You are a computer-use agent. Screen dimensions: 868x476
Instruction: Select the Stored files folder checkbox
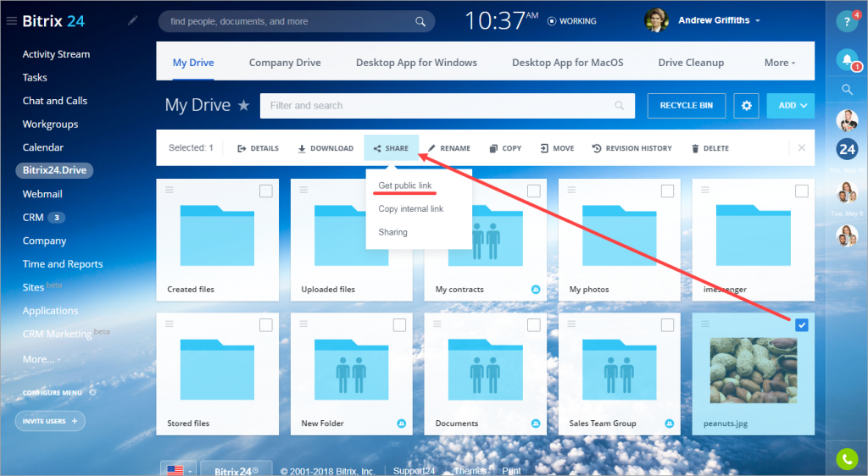click(265, 325)
